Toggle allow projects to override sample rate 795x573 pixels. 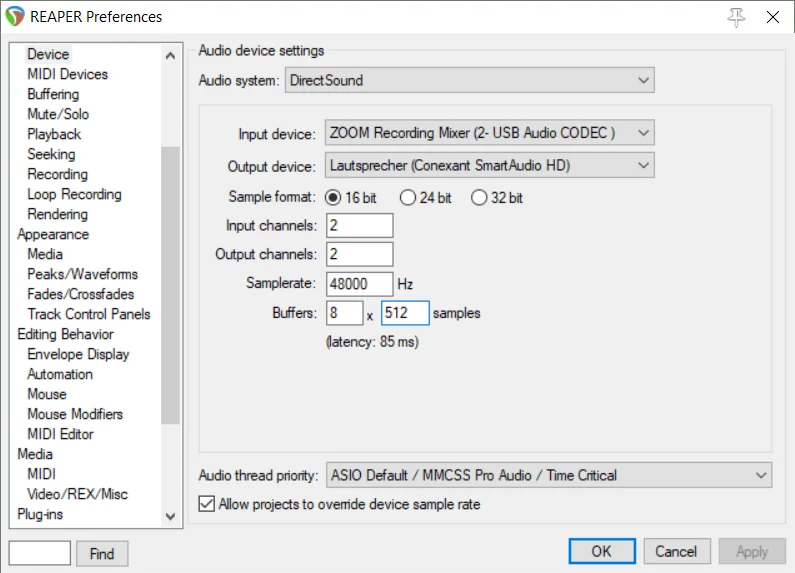(208, 505)
